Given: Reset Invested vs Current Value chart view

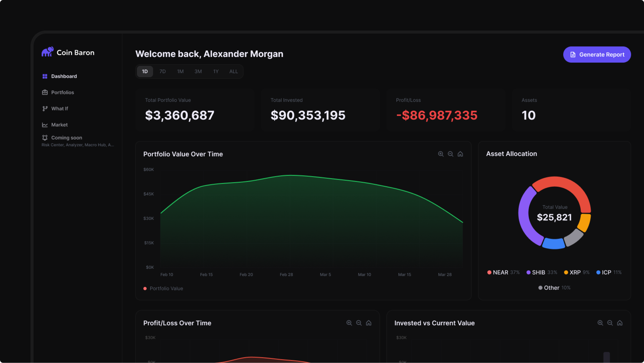Looking at the screenshot, I should (620, 323).
